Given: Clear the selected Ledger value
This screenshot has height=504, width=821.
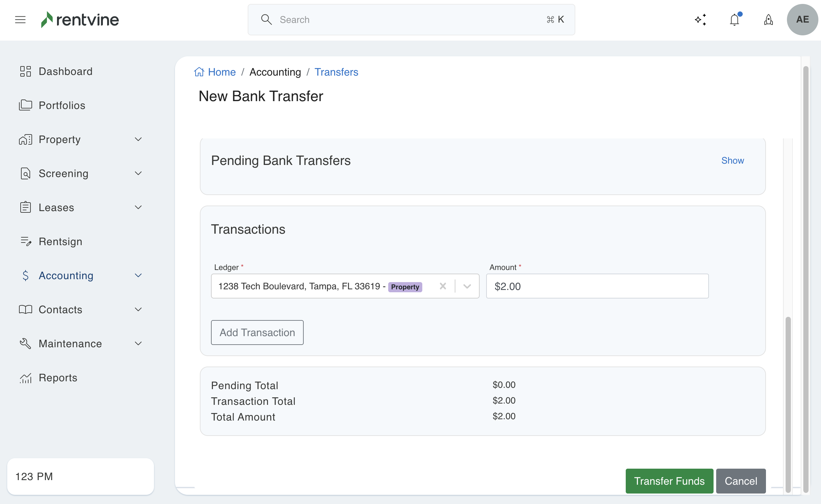Looking at the screenshot, I should 443,286.
